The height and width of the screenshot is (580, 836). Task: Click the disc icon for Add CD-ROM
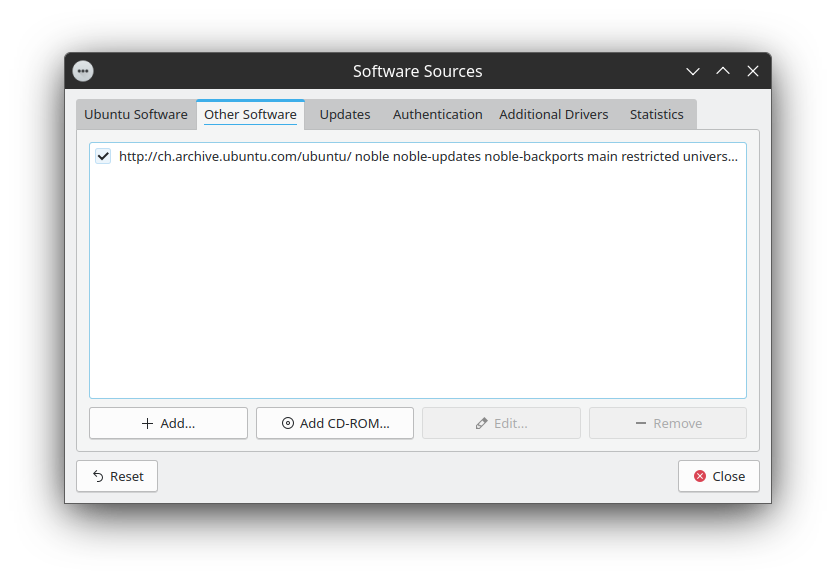288,423
